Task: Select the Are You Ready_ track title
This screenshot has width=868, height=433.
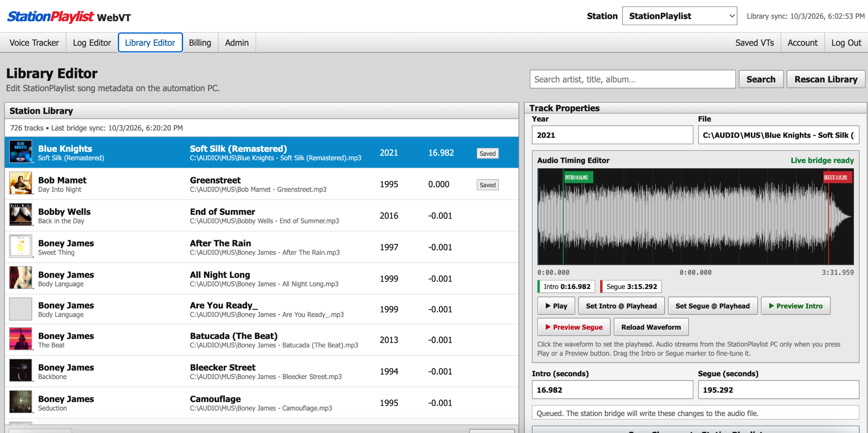Action: 223,305
